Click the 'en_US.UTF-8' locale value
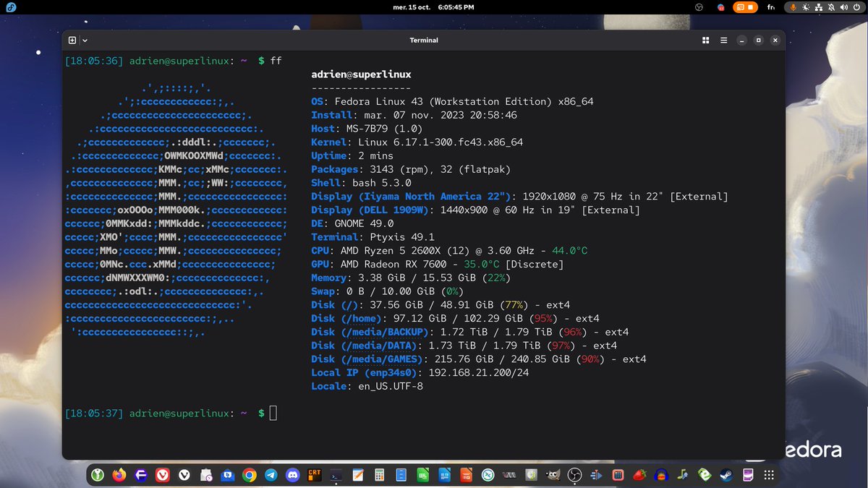This screenshot has height=488, width=868. pos(391,386)
